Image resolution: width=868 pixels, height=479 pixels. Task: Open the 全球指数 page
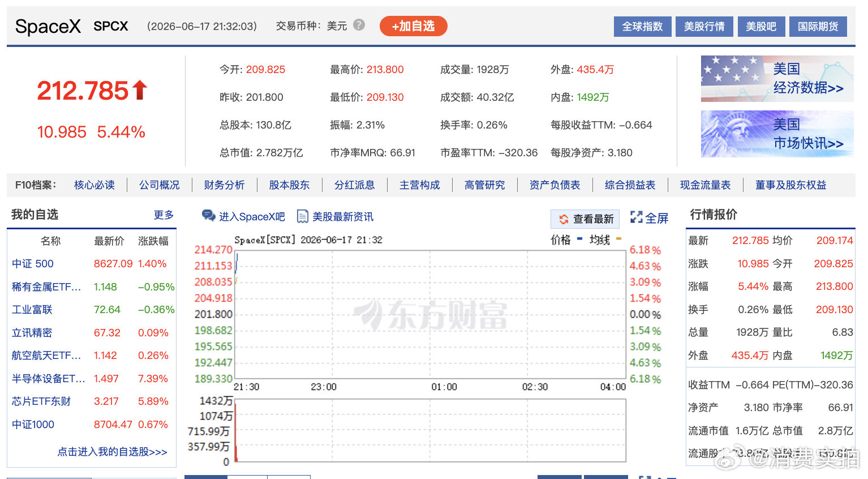(x=642, y=27)
